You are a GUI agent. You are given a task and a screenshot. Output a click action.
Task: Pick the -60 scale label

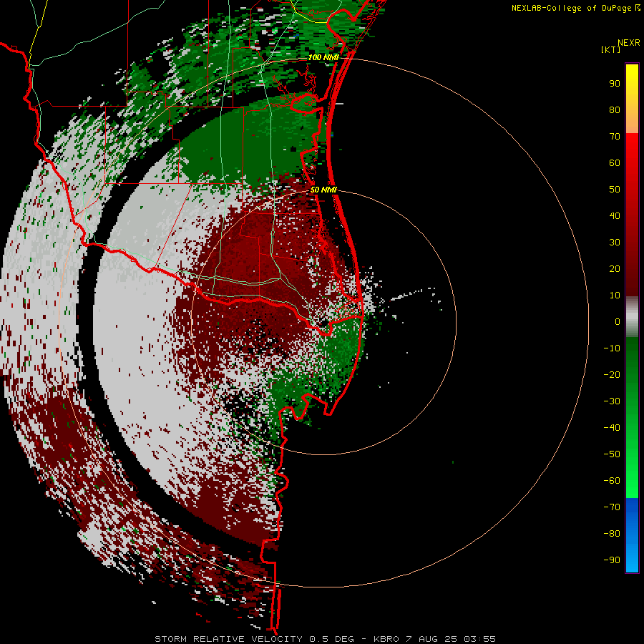coord(612,481)
